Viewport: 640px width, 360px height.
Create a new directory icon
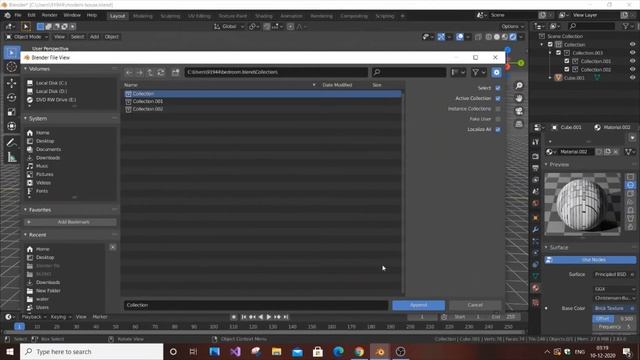coord(176,72)
